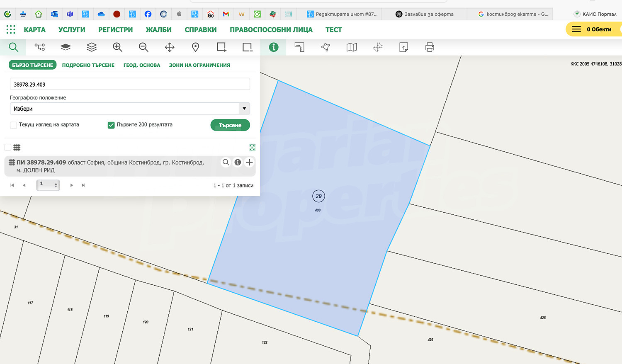This screenshot has width=622, height=364.
Task: Open the ЖАЛБИ menu
Action: tap(158, 30)
